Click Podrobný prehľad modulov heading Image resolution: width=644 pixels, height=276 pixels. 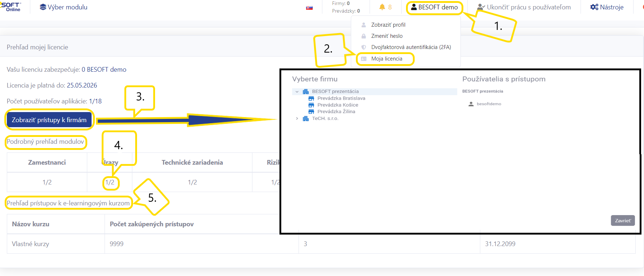[45, 142]
